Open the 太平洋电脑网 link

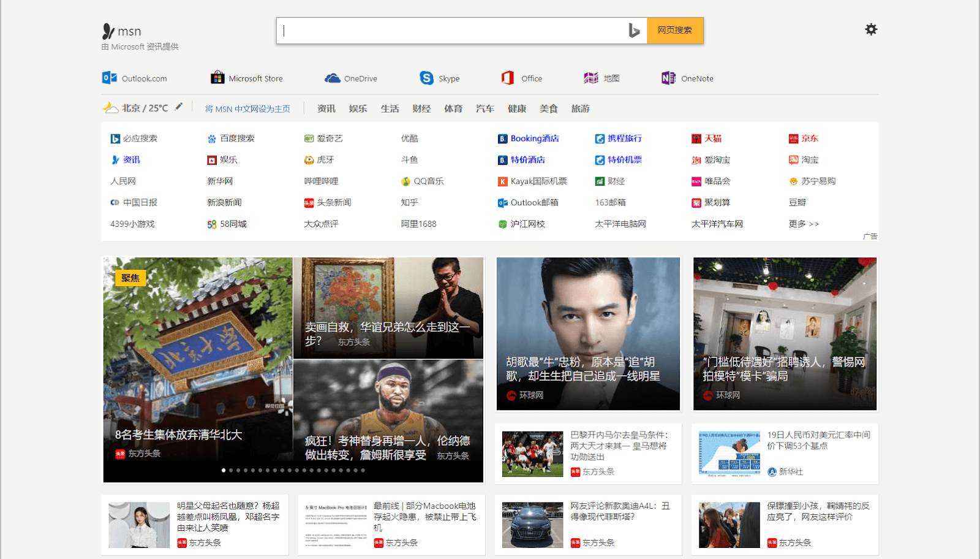tap(620, 224)
